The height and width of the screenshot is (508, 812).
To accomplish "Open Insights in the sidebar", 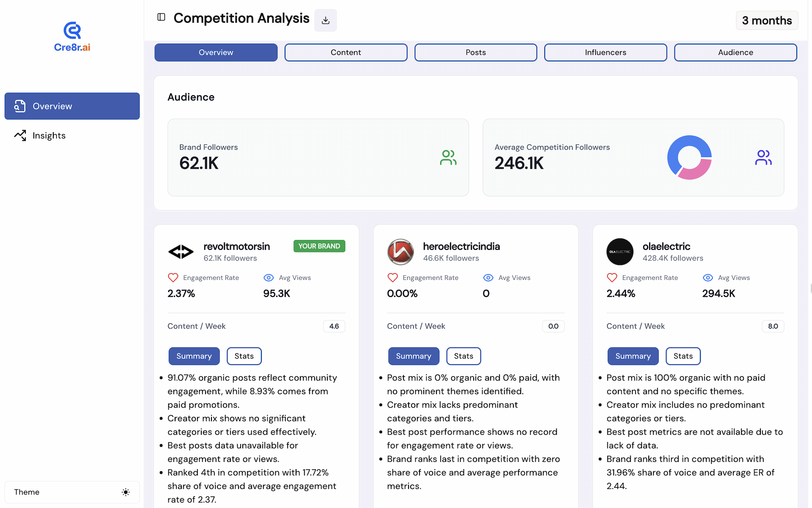I will point(72,135).
